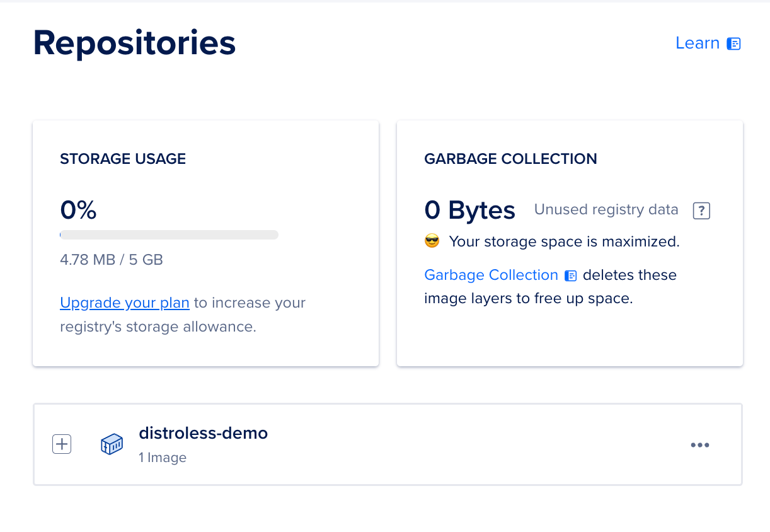Screen dimensions: 770x532
Task: Open the Learn link
Action: click(x=698, y=43)
